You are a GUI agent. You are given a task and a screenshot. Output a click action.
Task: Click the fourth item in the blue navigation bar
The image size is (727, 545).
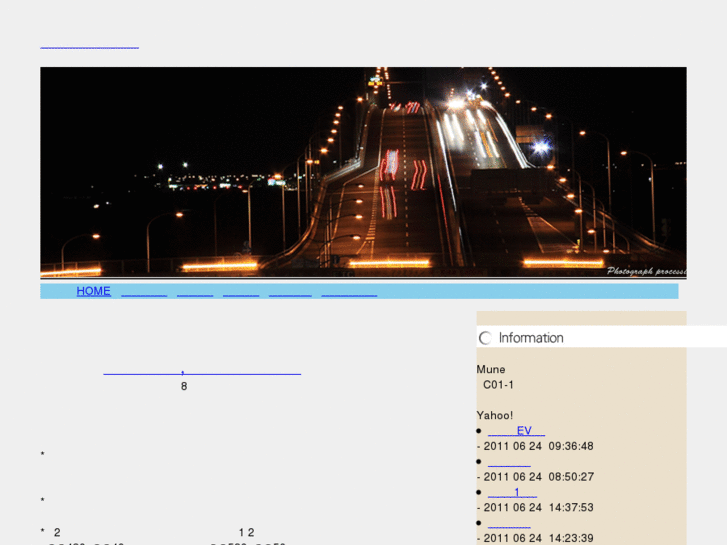click(241, 291)
